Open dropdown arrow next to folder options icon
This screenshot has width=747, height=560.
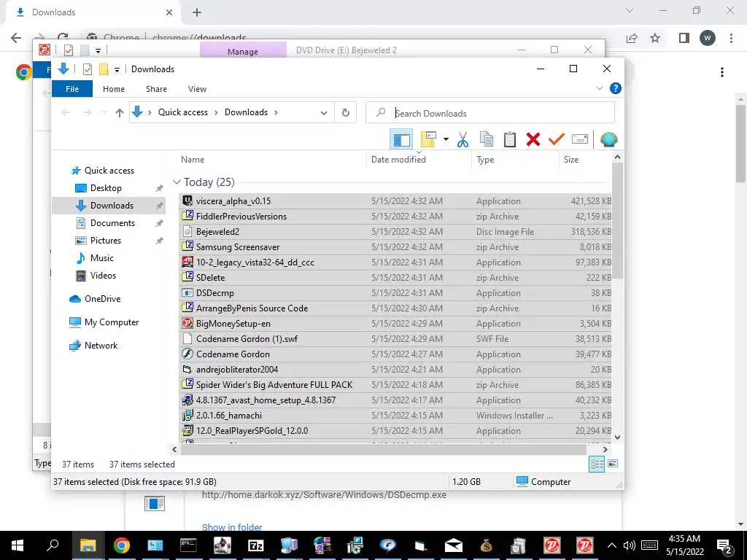(446, 139)
